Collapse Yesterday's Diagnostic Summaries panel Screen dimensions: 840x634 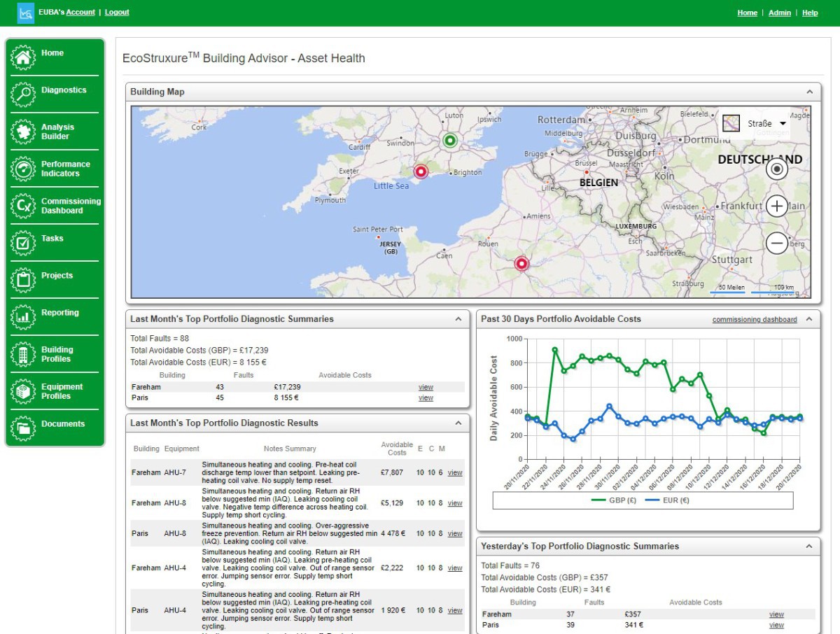(809, 547)
